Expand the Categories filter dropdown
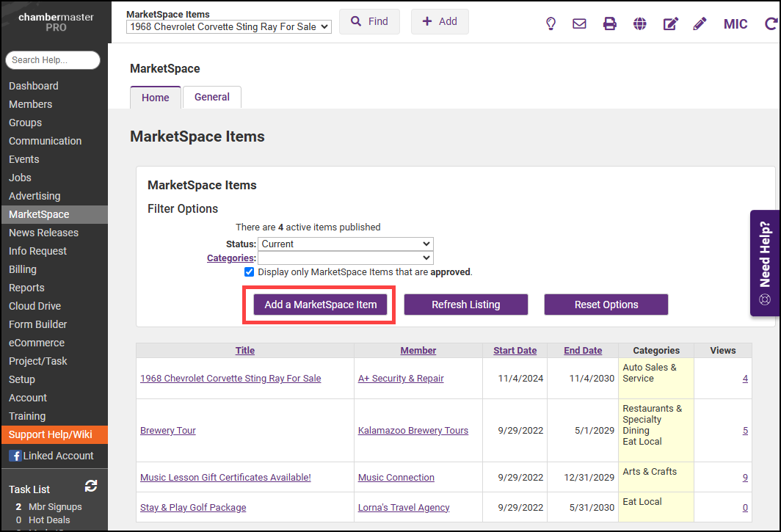781x532 pixels. click(x=345, y=258)
